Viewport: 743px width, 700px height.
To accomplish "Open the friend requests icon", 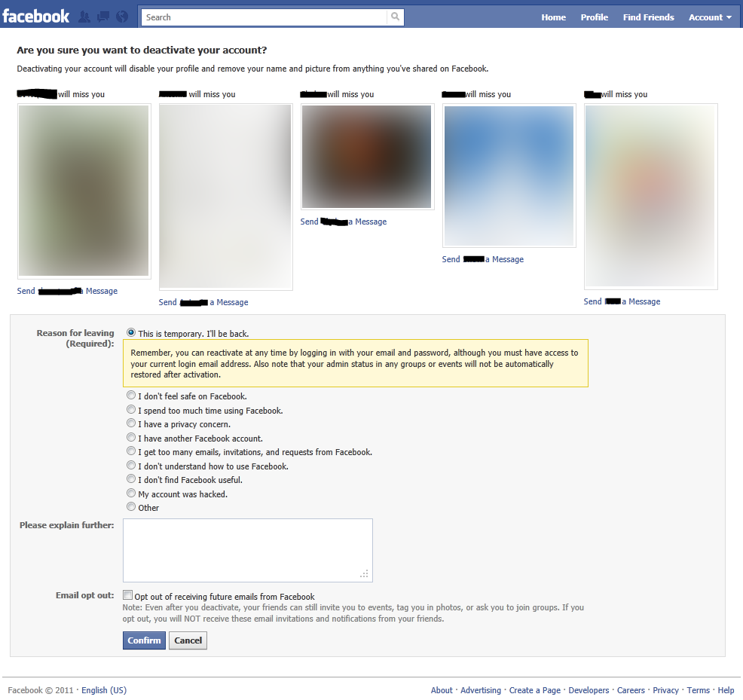I will (86, 16).
